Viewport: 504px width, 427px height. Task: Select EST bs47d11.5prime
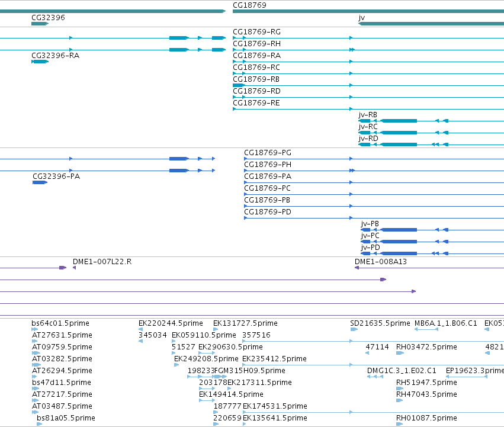click(62, 383)
